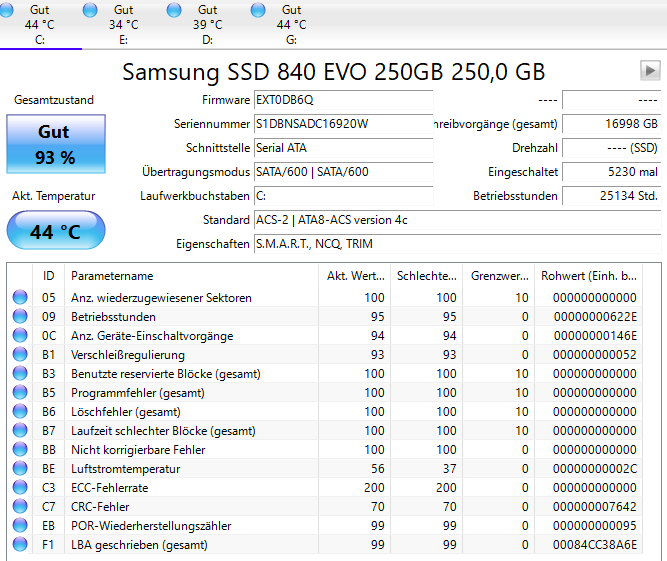Click raw value 000000007642
Screen dimensions: 667x561
(595, 507)
